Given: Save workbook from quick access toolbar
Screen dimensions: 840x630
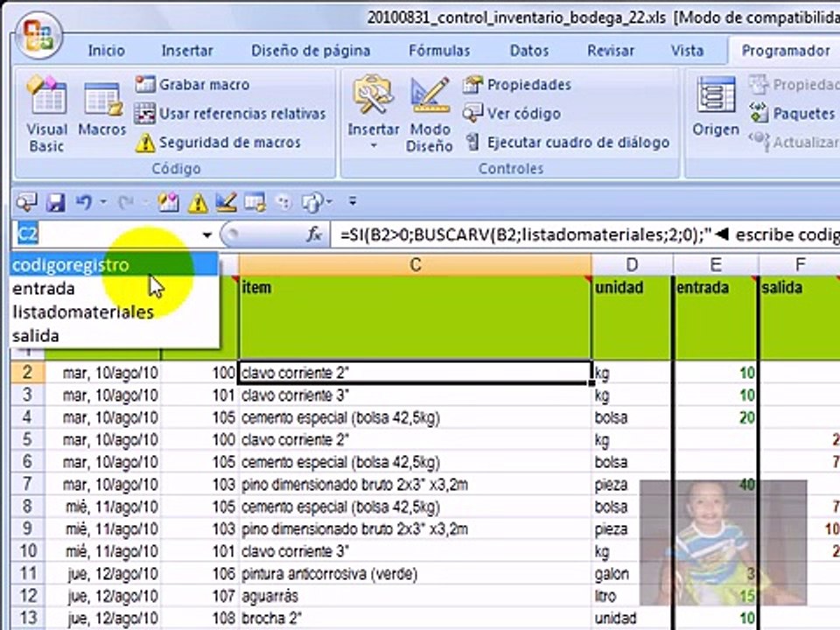Looking at the screenshot, I should [55, 202].
